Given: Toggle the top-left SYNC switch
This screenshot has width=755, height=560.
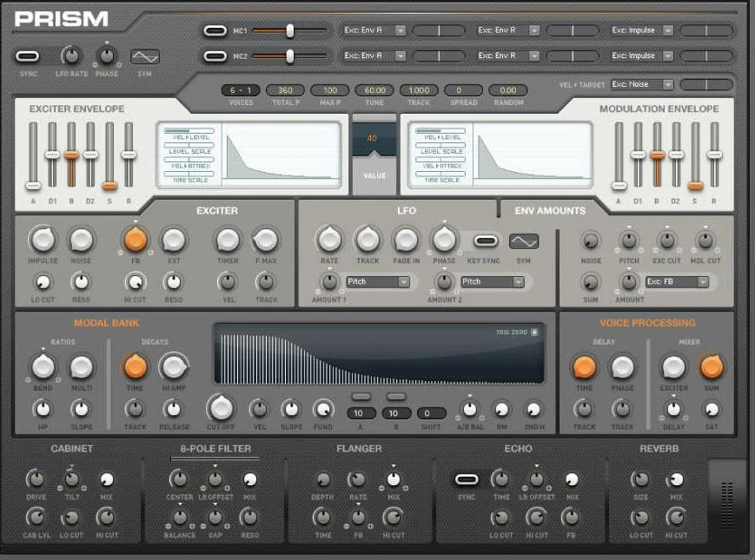Looking at the screenshot, I should [x=28, y=56].
